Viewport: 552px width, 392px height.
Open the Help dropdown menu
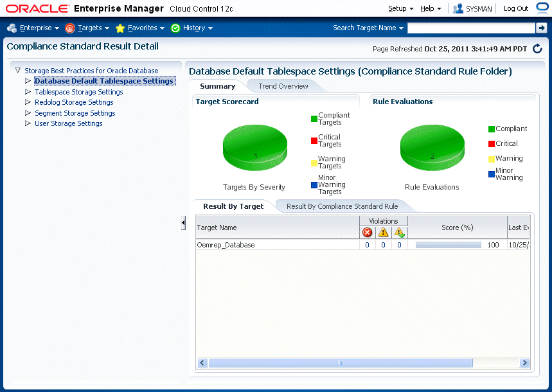click(431, 8)
